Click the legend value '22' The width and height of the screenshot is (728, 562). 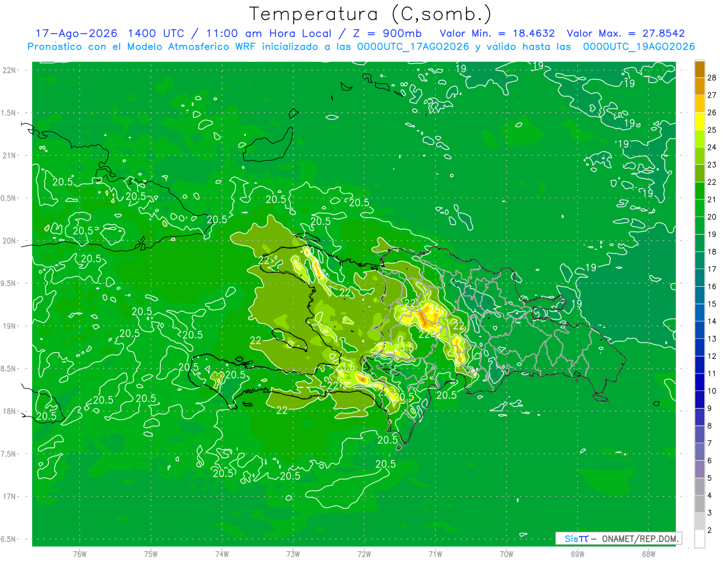point(712,182)
